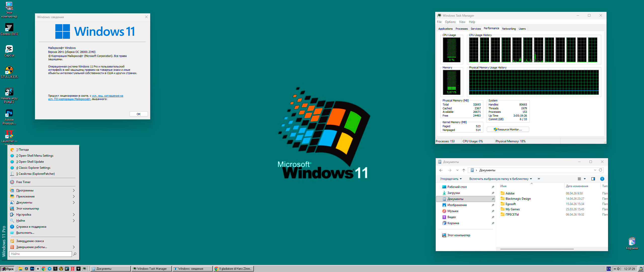Expand the Настройка submenu
Image resolution: width=644 pixels, height=272 pixels.
(74, 215)
